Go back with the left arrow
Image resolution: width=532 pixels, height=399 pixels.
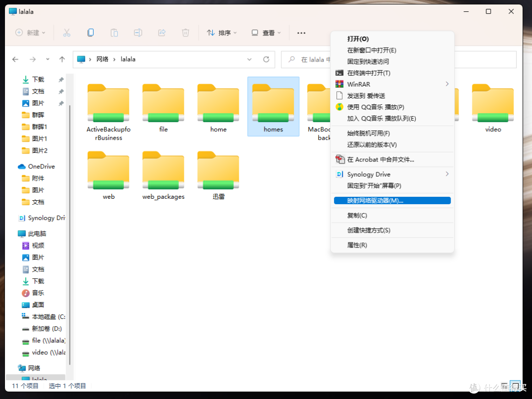pyautogui.click(x=15, y=60)
